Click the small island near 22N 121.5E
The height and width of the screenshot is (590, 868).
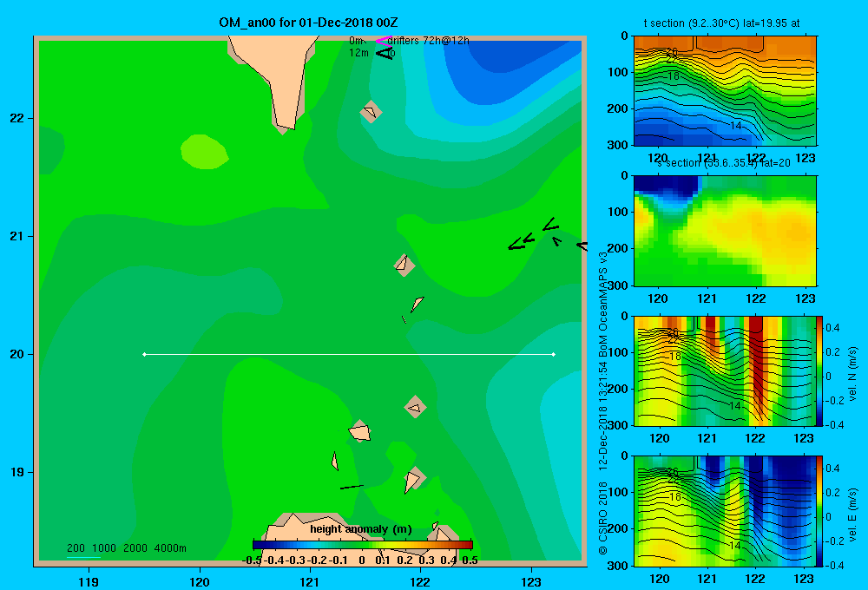(371, 112)
